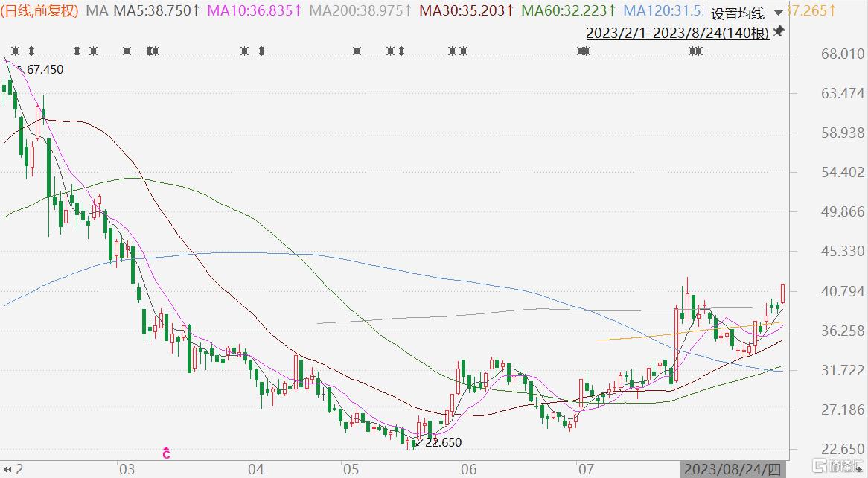The width and height of the screenshot is (868, 478).
Task: Click the pink C marker on time axis
Action: tap(166, 453)
